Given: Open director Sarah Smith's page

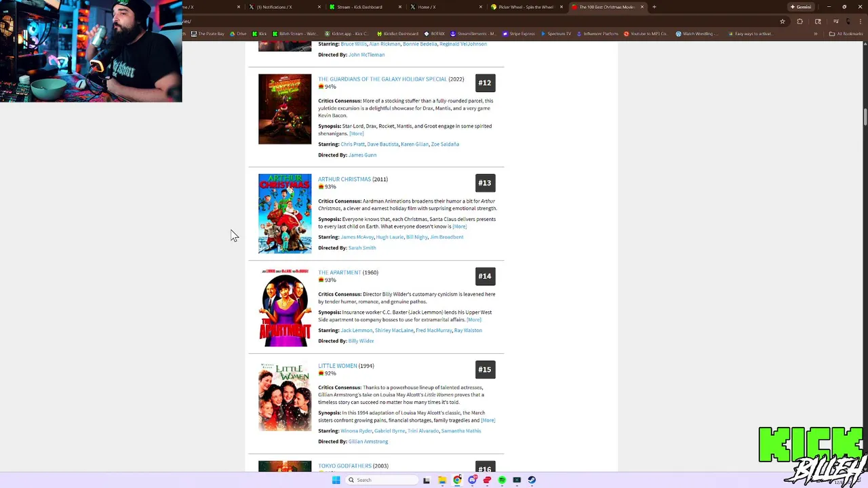Looking at the screenshot, I should click(362, 248).
